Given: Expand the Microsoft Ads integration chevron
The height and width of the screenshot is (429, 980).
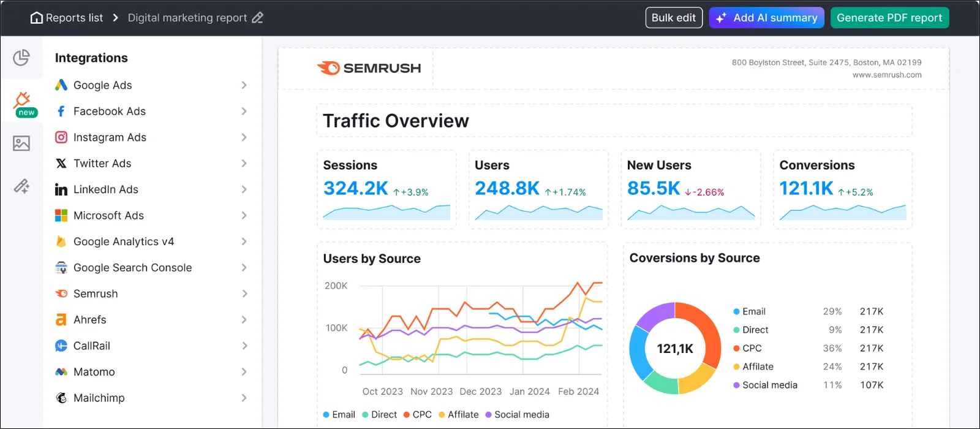Looking at the screenshot, I should click(x=244, y=215).
